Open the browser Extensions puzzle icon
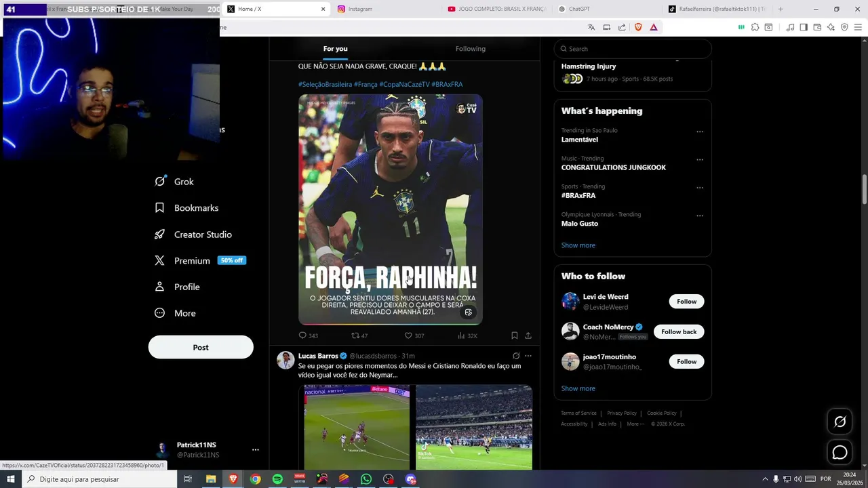 tap(755, 27)
